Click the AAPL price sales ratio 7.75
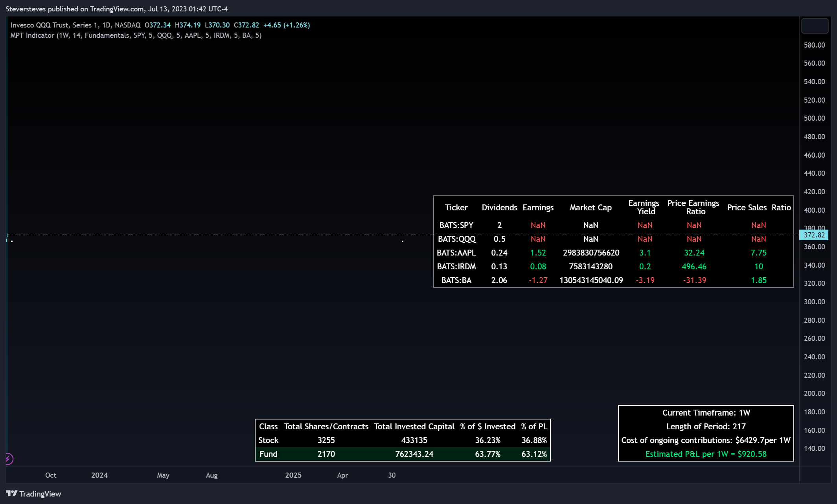837x504 pixels. point(758,253)
